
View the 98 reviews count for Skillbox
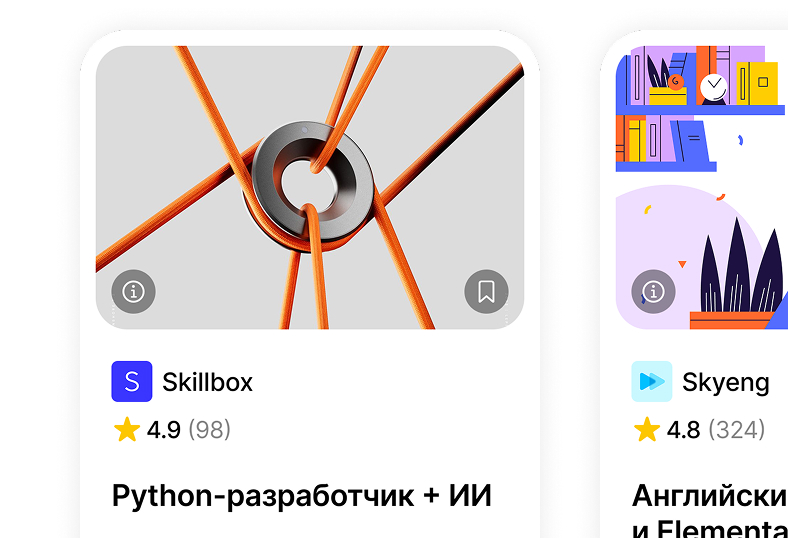tap(210, 429)
